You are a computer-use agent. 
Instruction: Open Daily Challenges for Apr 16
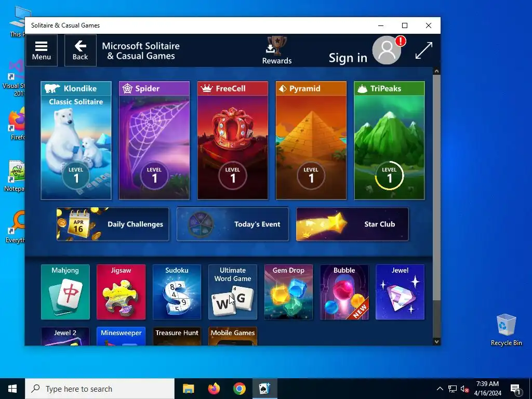[113, 224]
